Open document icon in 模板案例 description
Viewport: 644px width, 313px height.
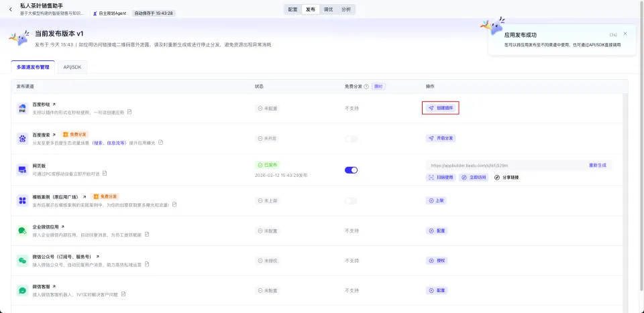coord(174,204)
